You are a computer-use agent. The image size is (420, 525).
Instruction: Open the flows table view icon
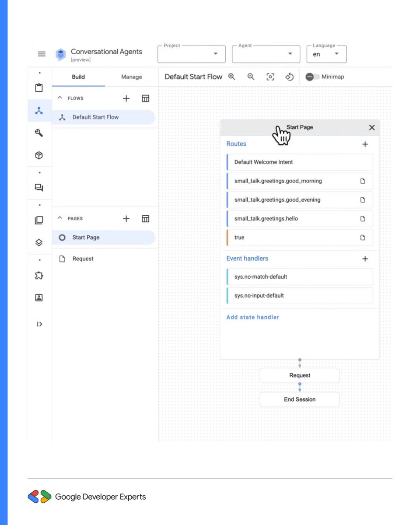point(146,98)
